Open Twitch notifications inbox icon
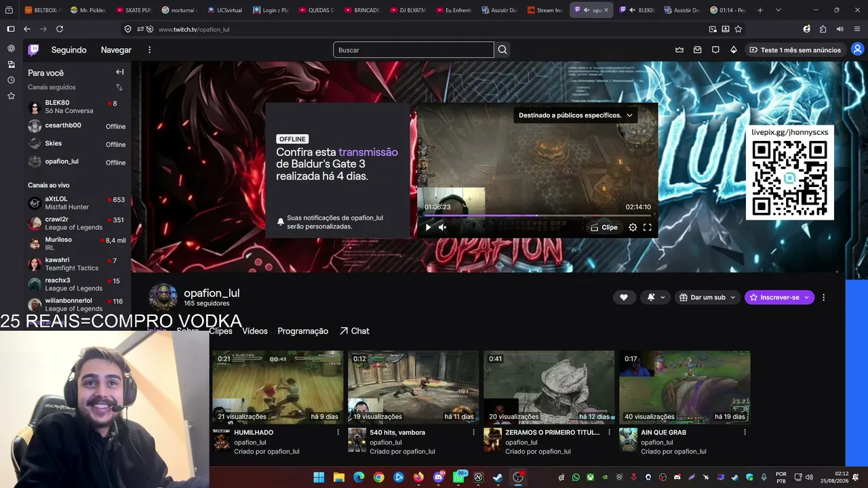 (x=698, y=49)
